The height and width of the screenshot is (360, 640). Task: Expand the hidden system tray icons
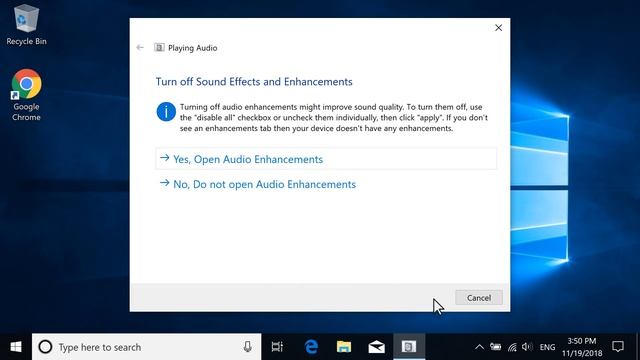click(479, 347)
